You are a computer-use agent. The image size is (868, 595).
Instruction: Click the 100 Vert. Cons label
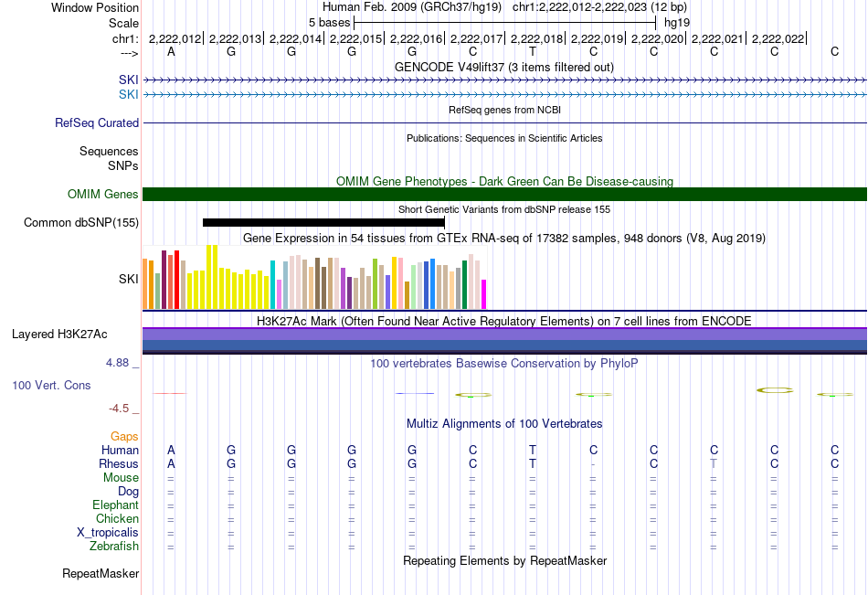point(51,385)
